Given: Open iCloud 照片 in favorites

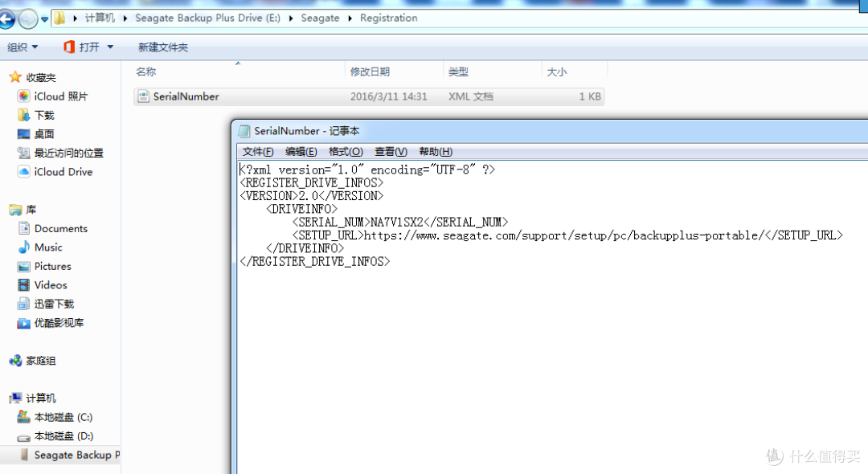Looking at the screenshot, I should click(x=61, y=96).
